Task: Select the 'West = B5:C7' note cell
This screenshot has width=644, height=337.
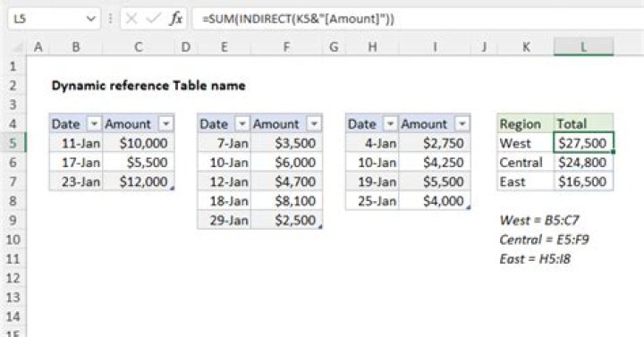Action: coord(539,221)
